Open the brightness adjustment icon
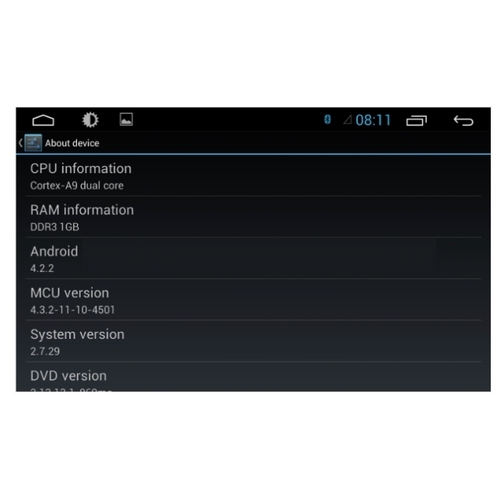This screenshot has width=500, height=500. click(x=90, y=120)
